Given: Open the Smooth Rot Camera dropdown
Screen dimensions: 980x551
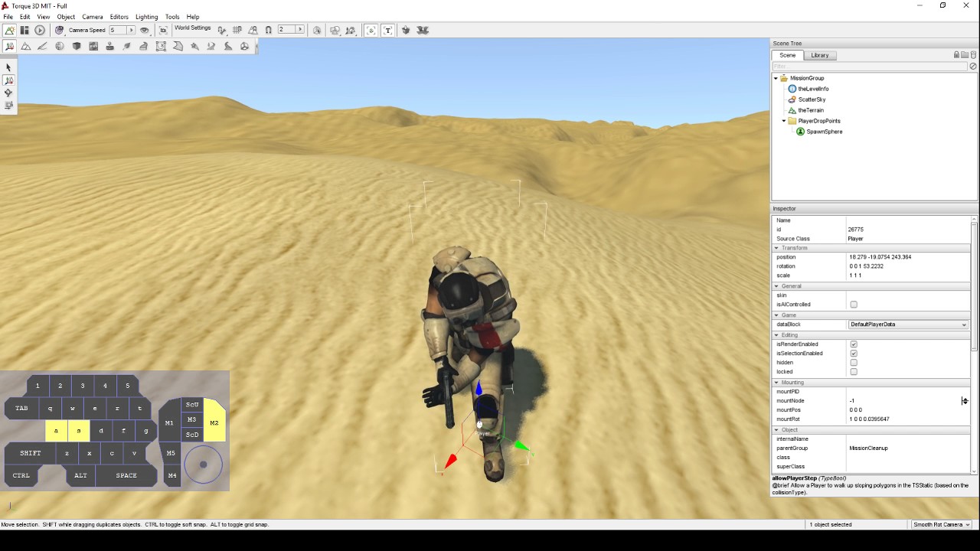Looking at the screenshot, I should (x=942, y=524).
